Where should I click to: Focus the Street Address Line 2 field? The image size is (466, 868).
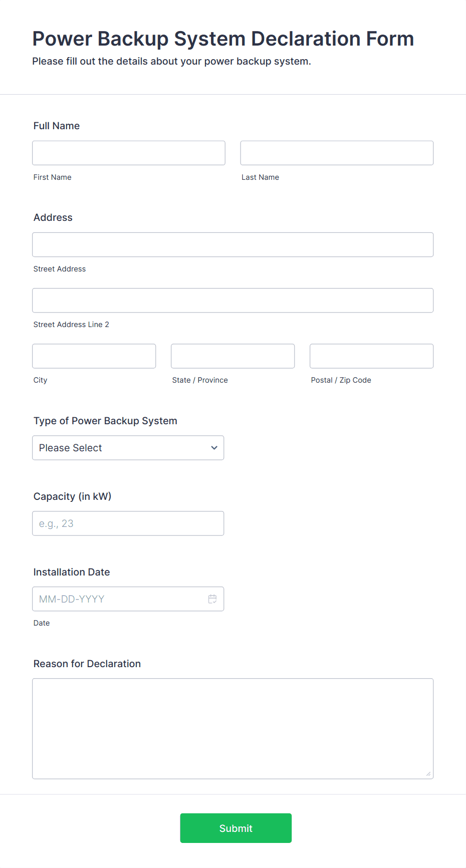pos(233,301)
